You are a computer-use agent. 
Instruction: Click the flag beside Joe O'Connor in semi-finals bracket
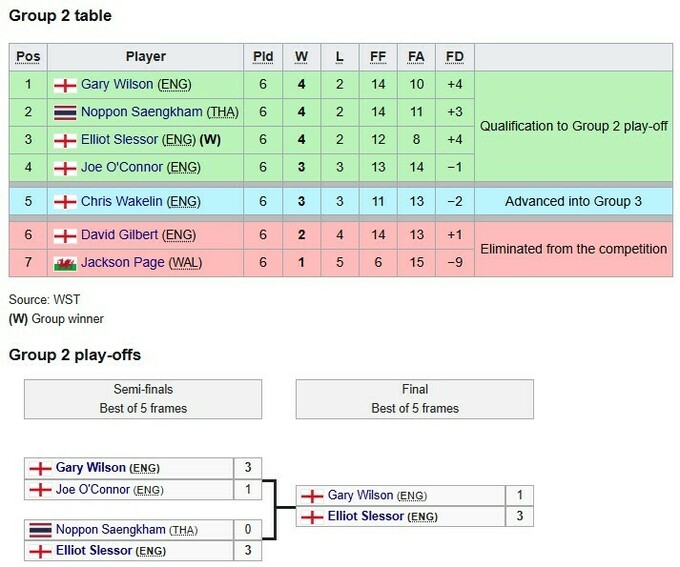[41, 490]
